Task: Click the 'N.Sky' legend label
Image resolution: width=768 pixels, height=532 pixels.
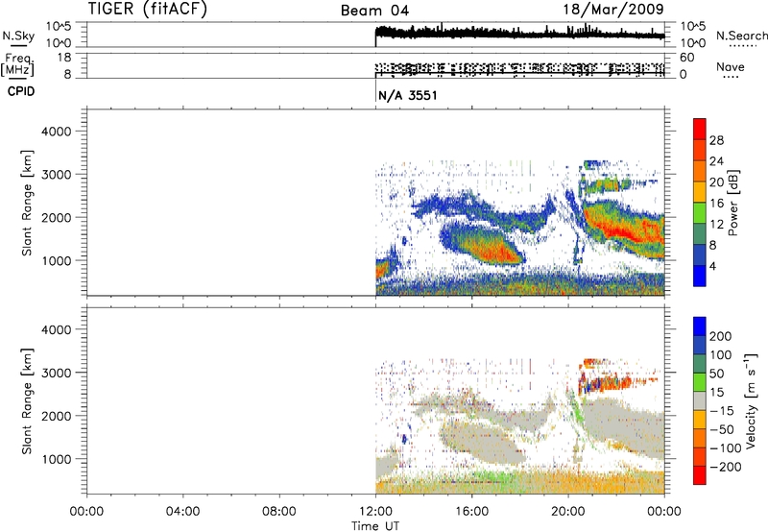Action: pos(18,36)
